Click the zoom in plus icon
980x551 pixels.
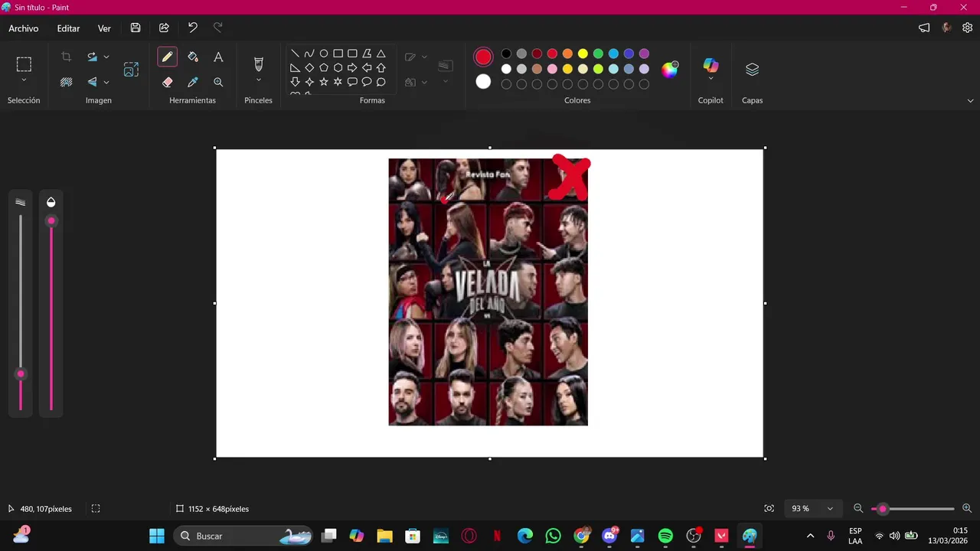pos(967,509)
